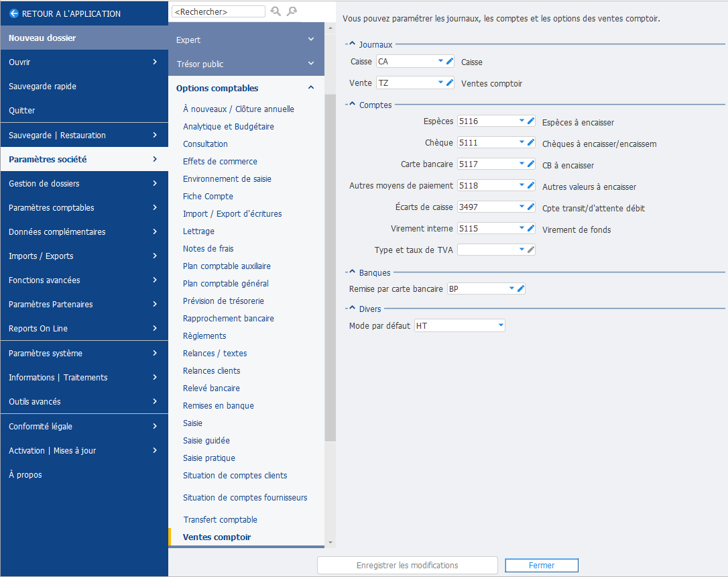Screen dimensions: 728x577
Task: Edit the Caisse journal with pencil icon
Action: 449,61
